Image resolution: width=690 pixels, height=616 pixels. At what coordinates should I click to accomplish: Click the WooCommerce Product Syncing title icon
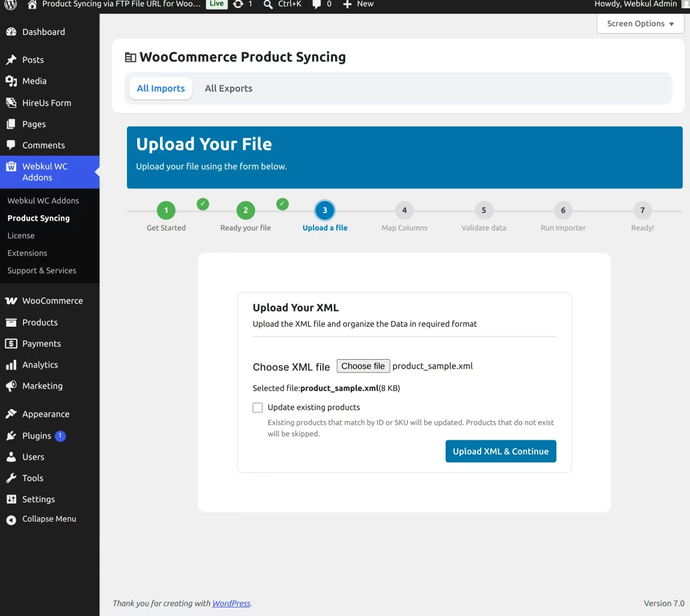(x=131, y=57)
